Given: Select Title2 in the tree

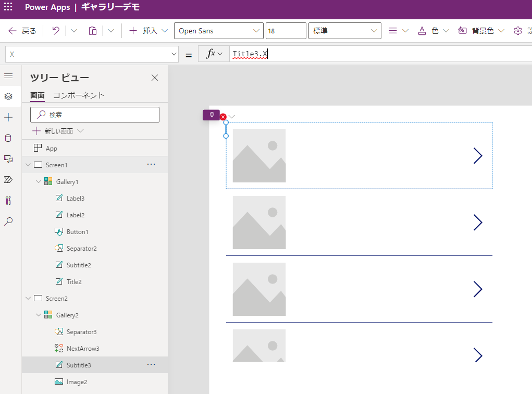Looking at the screenshot, I should pos(74,281).
